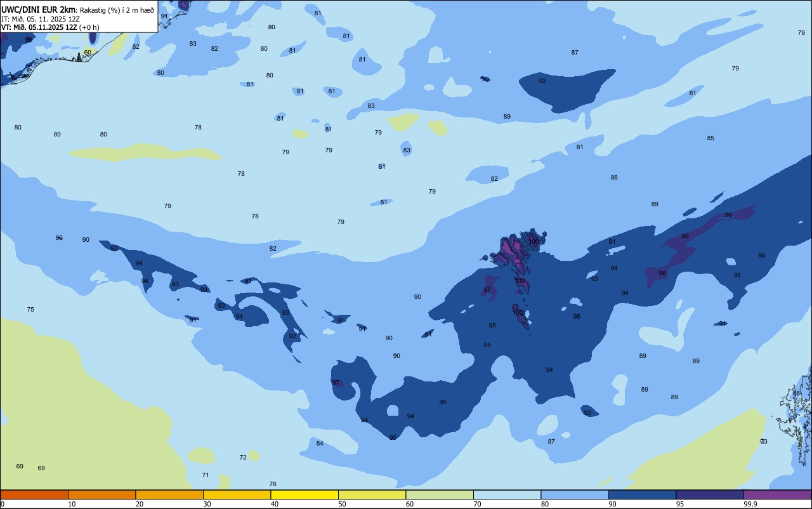The height and width of the screenshot is (509, 812).
Task: Click the map humidity value '86'
Action: click(614, 178)
